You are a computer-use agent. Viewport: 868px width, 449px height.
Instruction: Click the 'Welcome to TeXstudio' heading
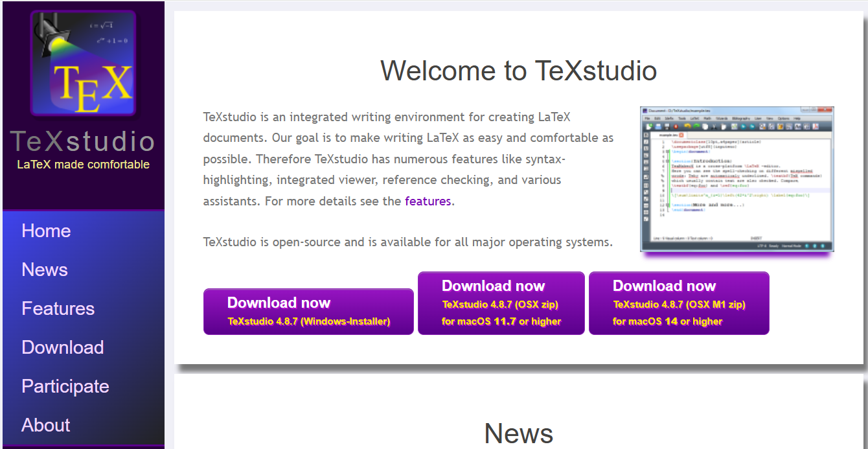pos(519,71)
